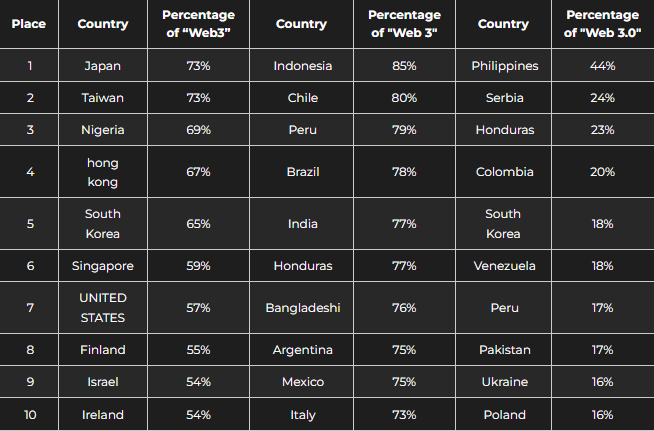Select the Percentage of "Web3" header
Screen dimensions: 654x431
(198, 24)
